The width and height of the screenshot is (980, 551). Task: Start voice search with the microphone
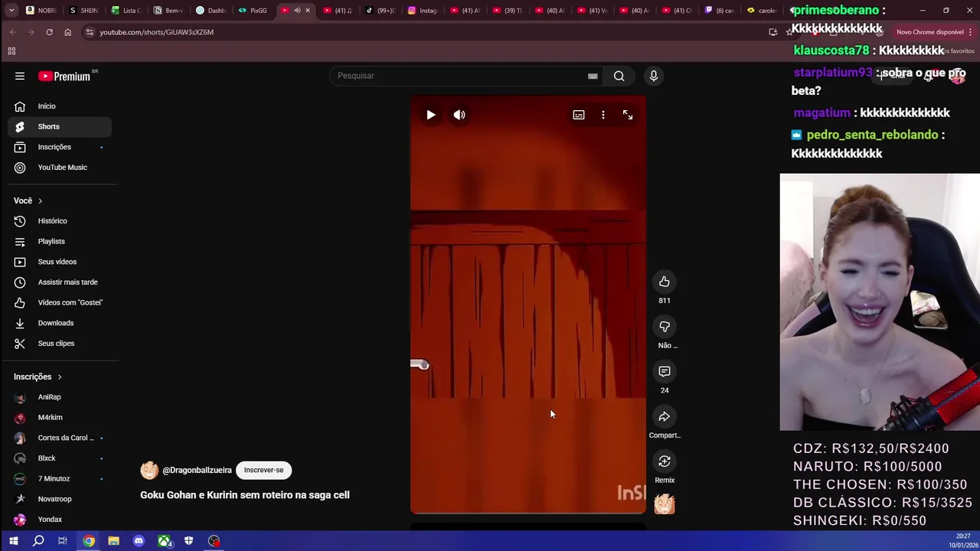click(x=653, y=76)
